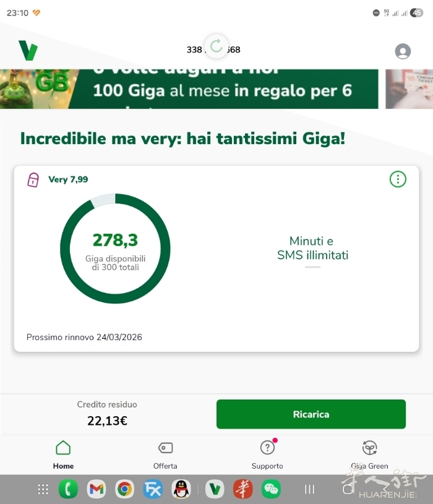Tap the Very logo in header

coord(28,50)
